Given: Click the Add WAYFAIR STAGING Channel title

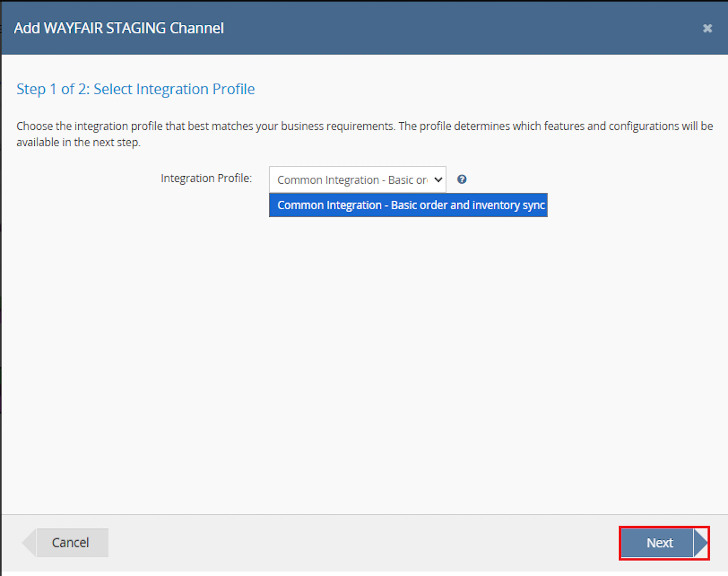Looking at the screenshot, I should point(119,28).
